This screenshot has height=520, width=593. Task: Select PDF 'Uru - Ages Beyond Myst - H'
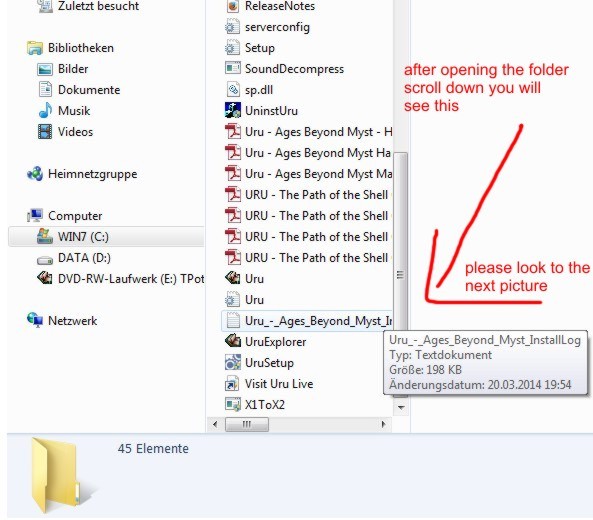click(x=308, y=132)
